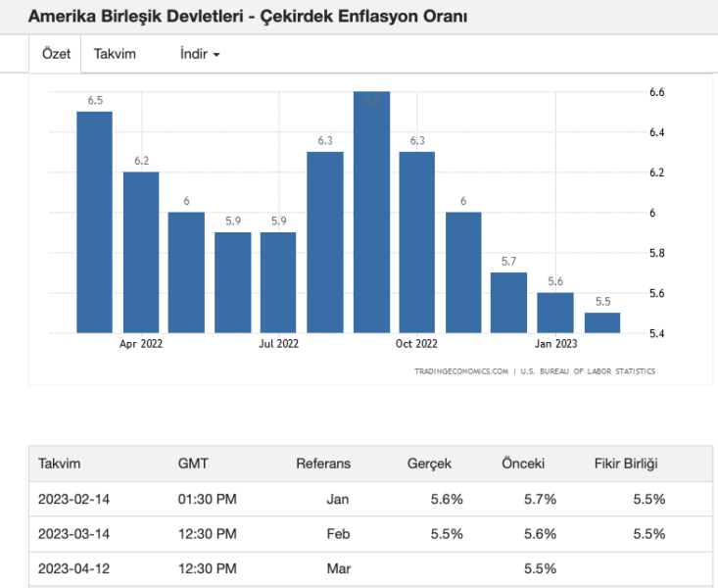Select the 2023-04-12 calendar row

click(370, 568)
